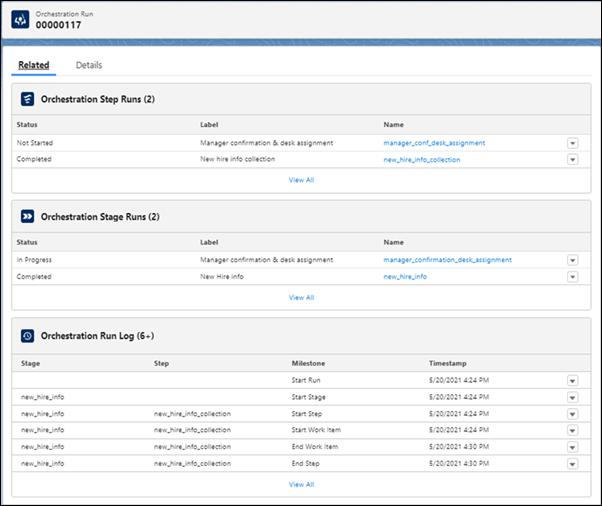Click Completed status in Stage Runs table
The height and width of the screenshot is (506, 602).
34,276
